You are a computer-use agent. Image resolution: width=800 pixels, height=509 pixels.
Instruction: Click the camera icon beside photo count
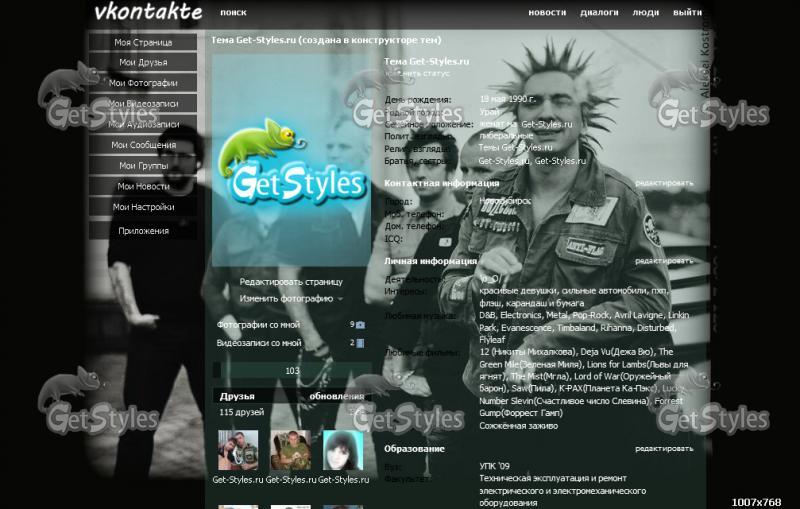[x=360, y=325]
